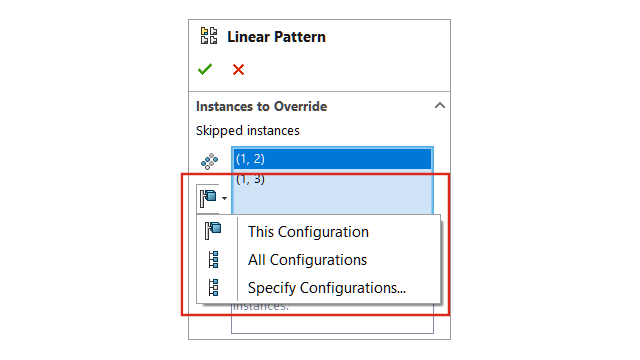This screenshot has height=360, width=640.
Task: Choose Specify Configurations... from the menu
Action: point(327,288)
